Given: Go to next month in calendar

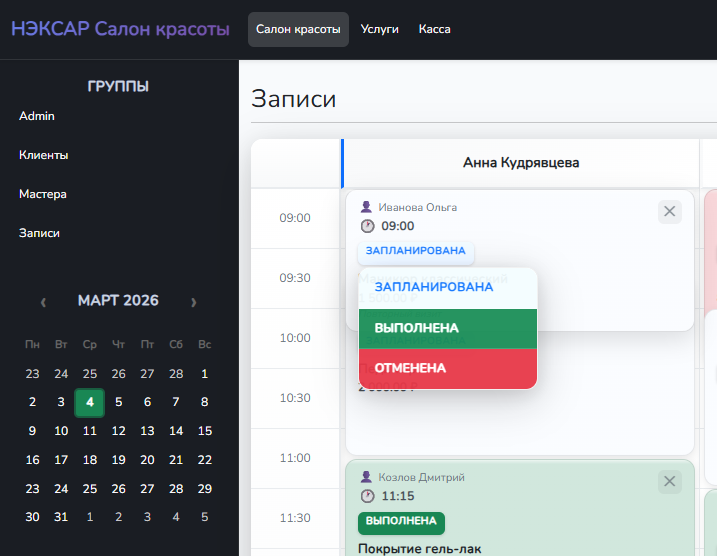Looking at the screenshot, I should (x=193, y=301).
